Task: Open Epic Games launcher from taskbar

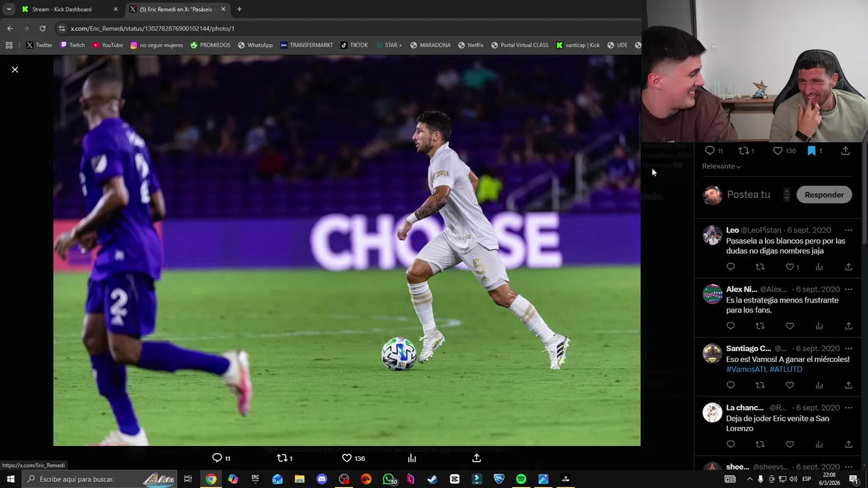Action: pos(255,479)
